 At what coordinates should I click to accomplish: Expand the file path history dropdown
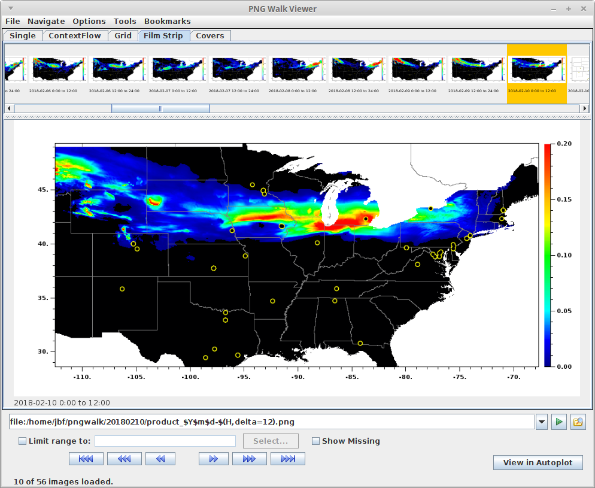[541, 422]
